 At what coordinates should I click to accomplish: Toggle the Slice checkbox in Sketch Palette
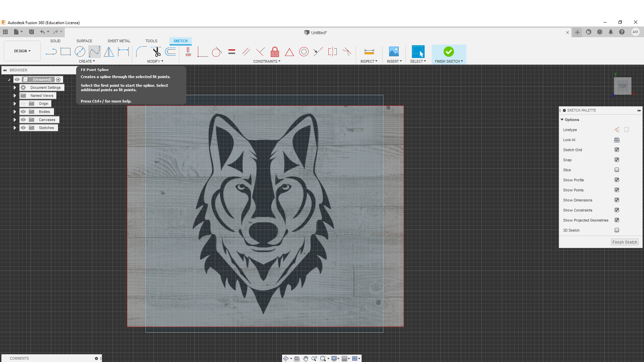coord(617,170)
